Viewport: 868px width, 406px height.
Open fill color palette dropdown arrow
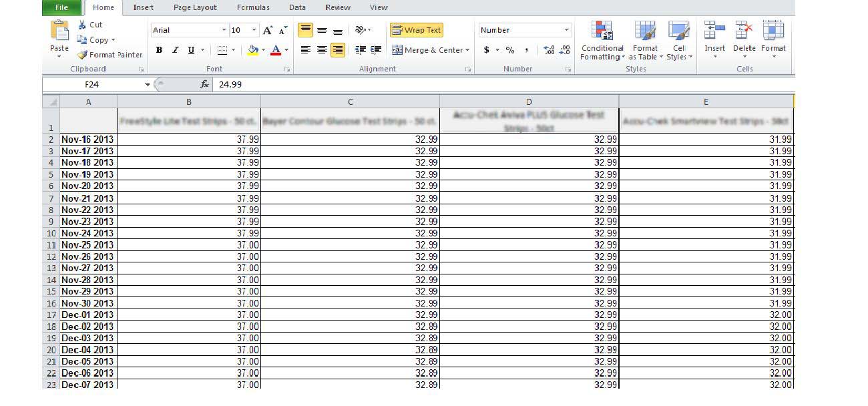coord(264,50)
